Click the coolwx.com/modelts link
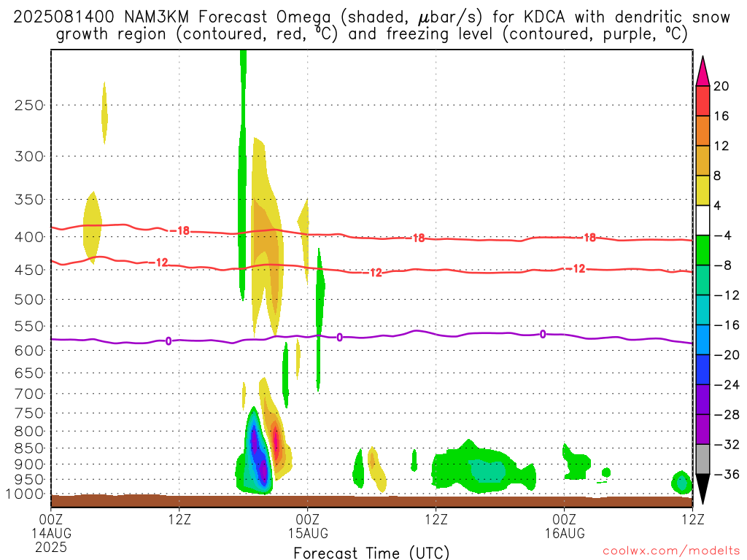The width and height of the screenshot is (747, 560). pos(671,551)
